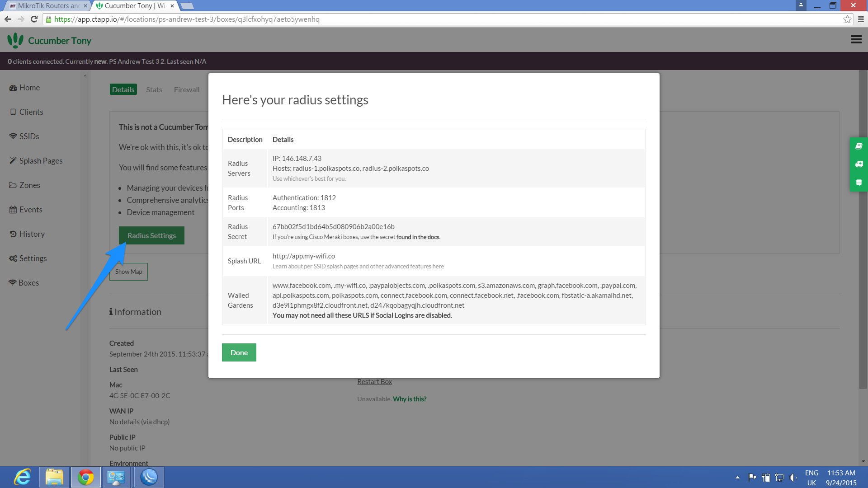Open Home in the sidebar
The width and height of the screenshot is (868, 488).
[x=24, y=88]
